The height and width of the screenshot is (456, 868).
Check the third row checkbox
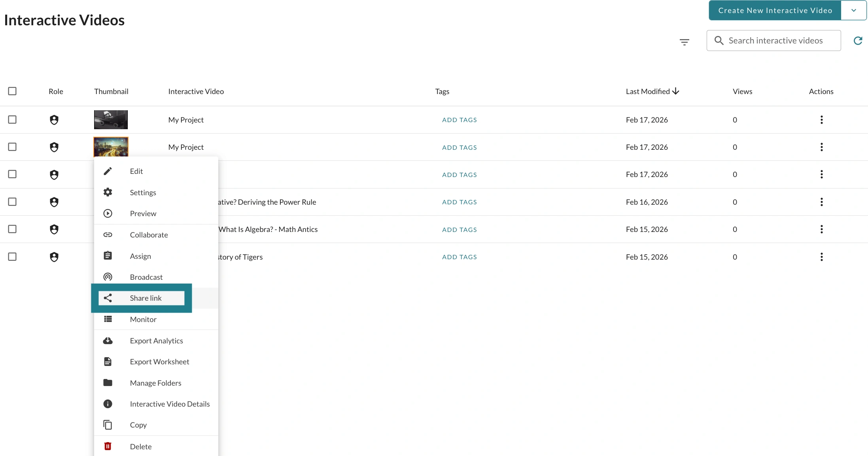coord(12,174)
